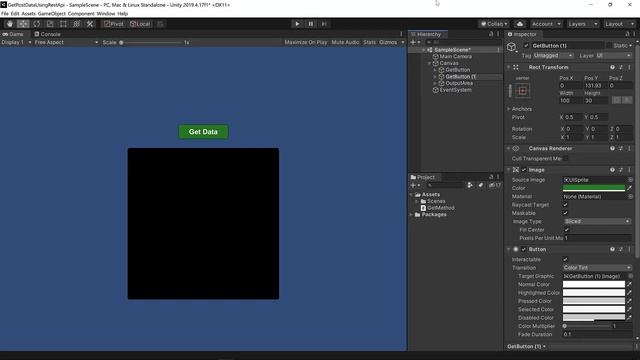Select the Move tool in toolbar
Screen dimensions: 640x360
click(23, 24)
